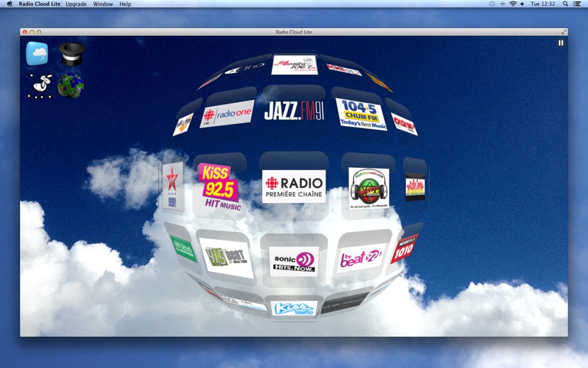The width and height of the screenshot is (588, 368).
Task: Open the green globe icon
Action: (x=71, y=86)
